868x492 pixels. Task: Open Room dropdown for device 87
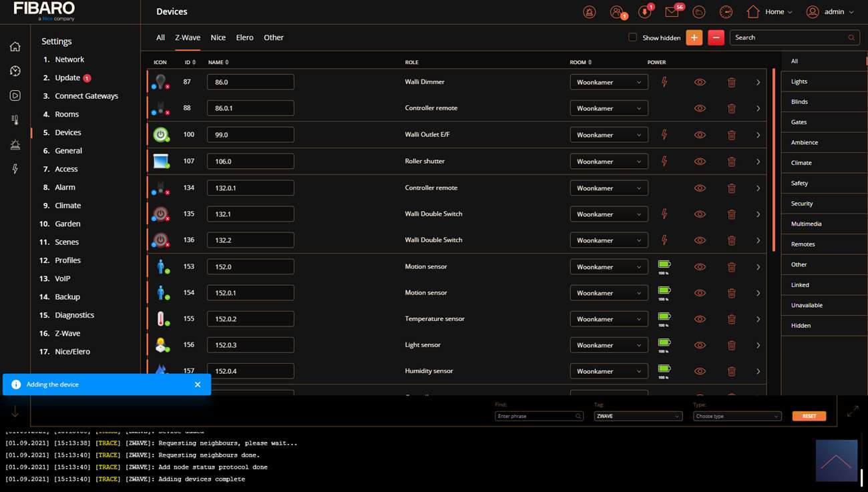pos(608,82)
